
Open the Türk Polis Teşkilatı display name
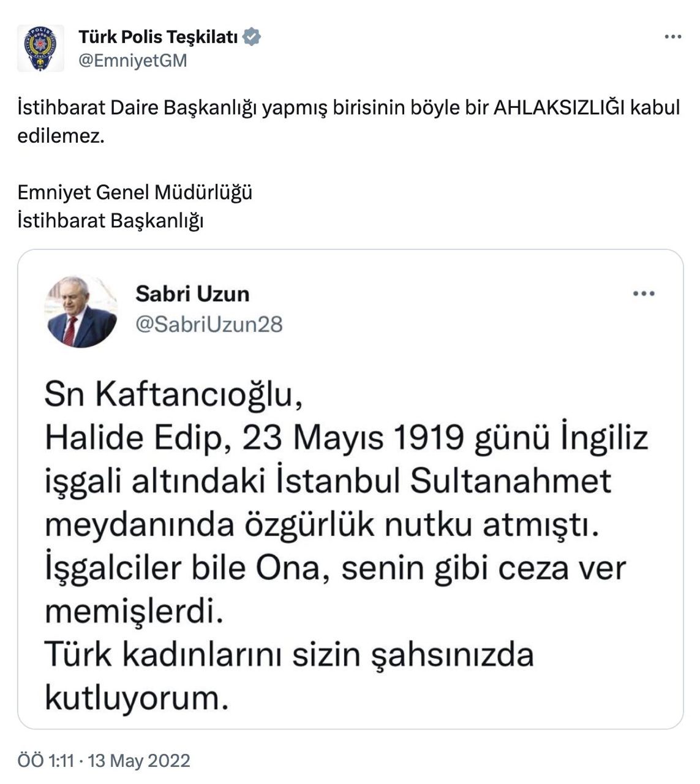click(158, 37)
